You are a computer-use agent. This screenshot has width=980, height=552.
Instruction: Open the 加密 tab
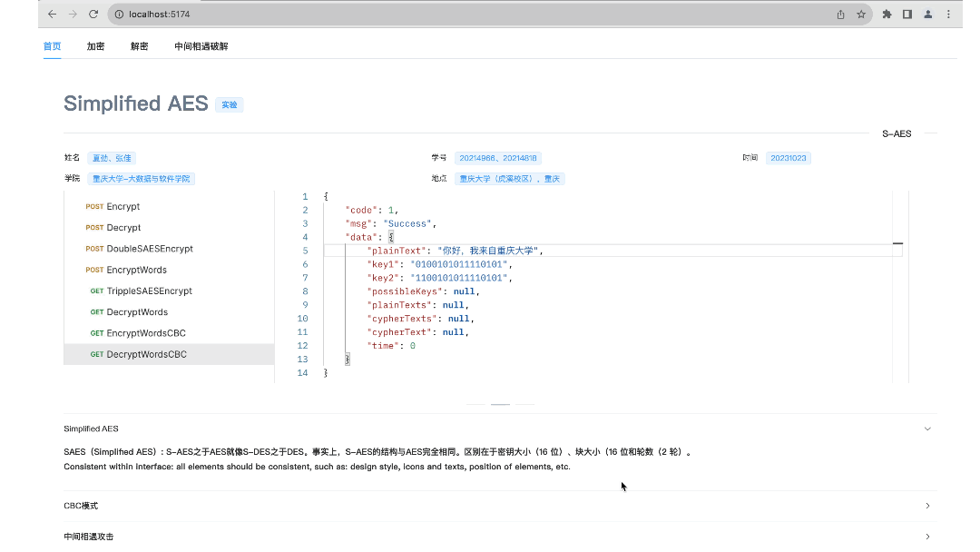coord(95,46)
